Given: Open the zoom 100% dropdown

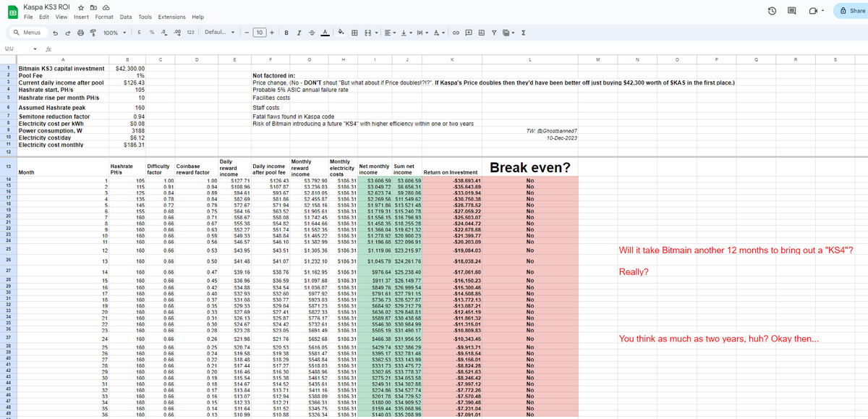Looking at the screenshot, I should [114, 33].
